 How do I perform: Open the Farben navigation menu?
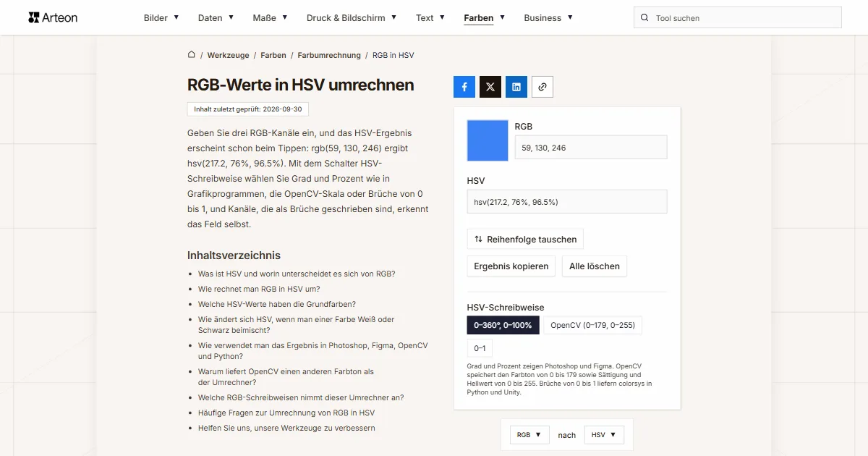485,18
